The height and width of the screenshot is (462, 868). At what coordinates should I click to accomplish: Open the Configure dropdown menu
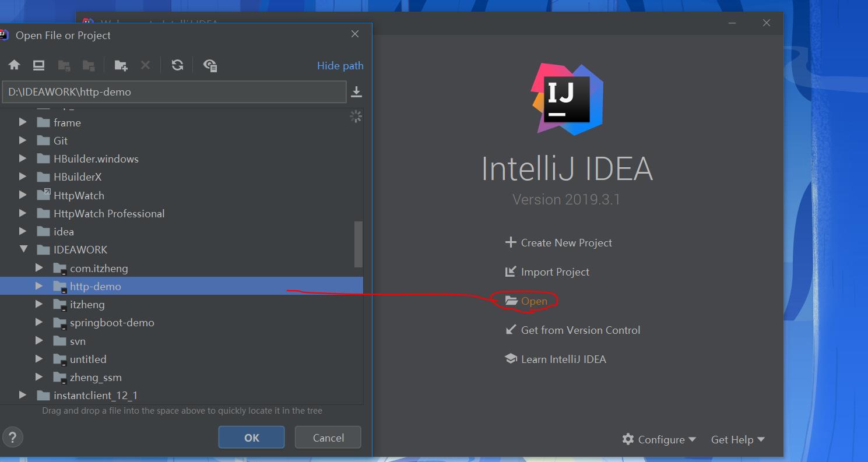click(x=659, y=439)
